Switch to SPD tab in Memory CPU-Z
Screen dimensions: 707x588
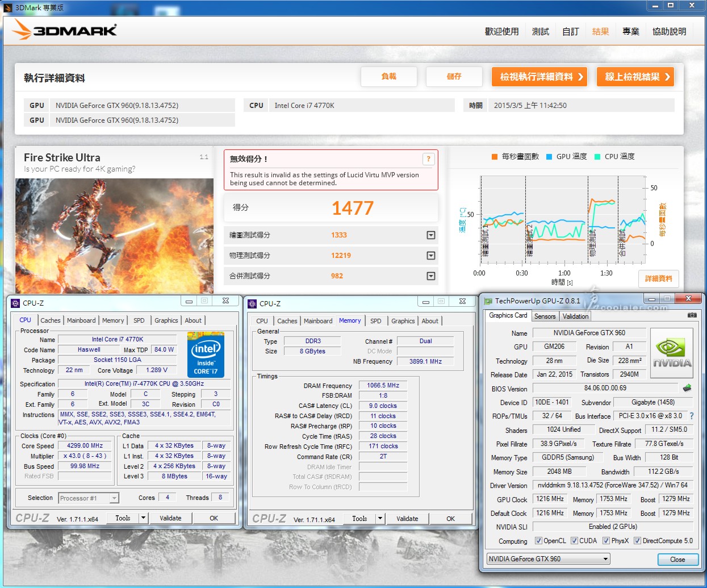pyautogui.click(x=376, y=321)
